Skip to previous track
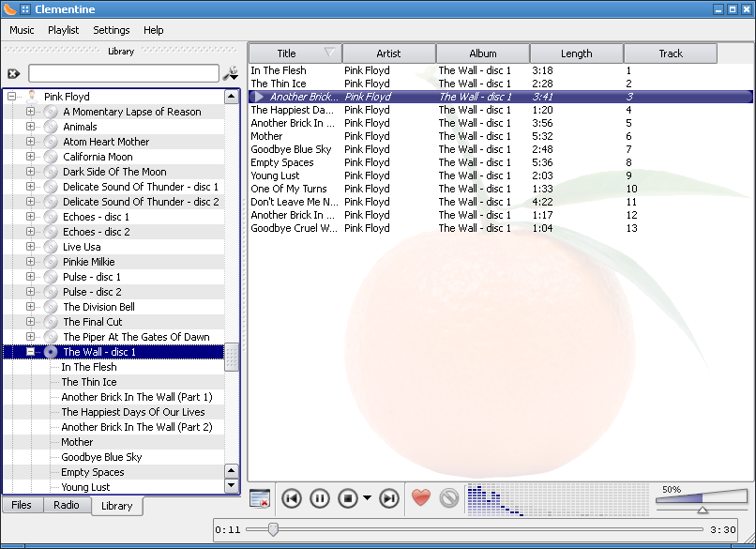The height and width of the screenshot is (549, 756). pos(291,498)
